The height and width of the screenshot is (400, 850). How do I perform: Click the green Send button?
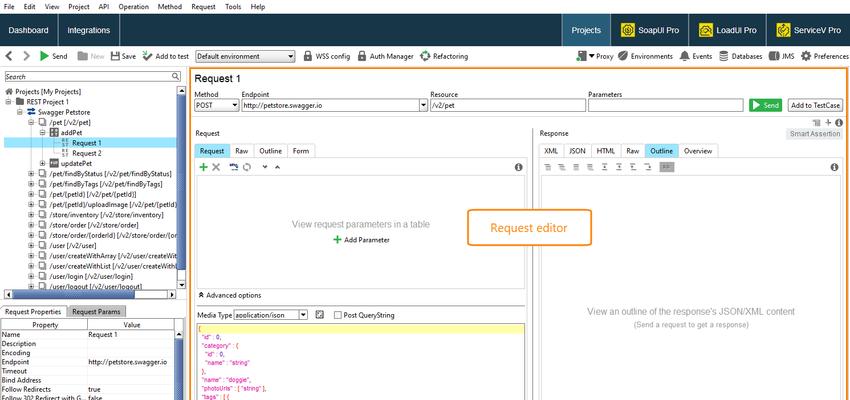point(765,105)
